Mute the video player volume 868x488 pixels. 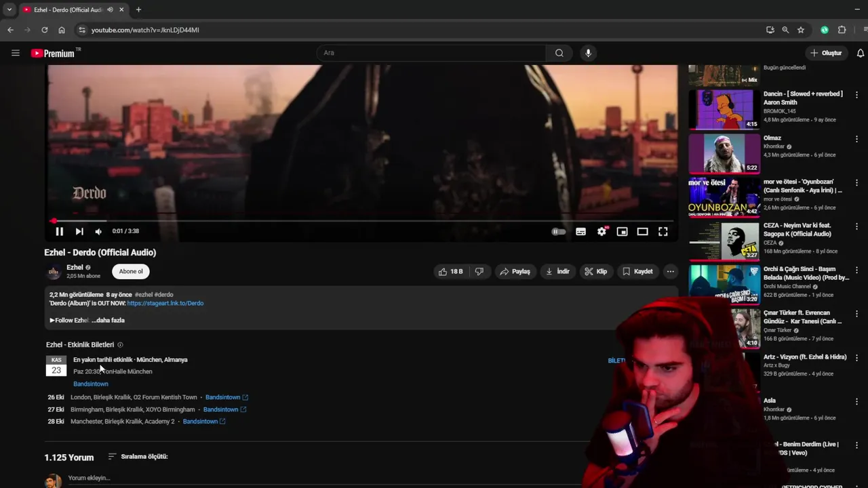tap(98, 231)
